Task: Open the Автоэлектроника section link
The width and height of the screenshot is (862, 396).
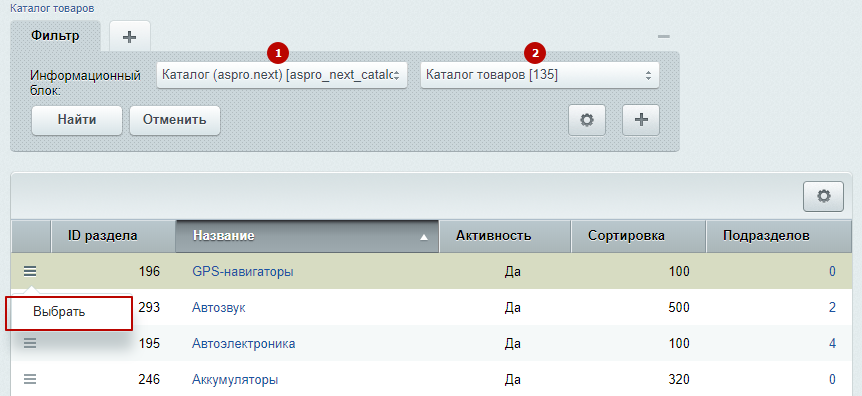Action: coord(243,344)
